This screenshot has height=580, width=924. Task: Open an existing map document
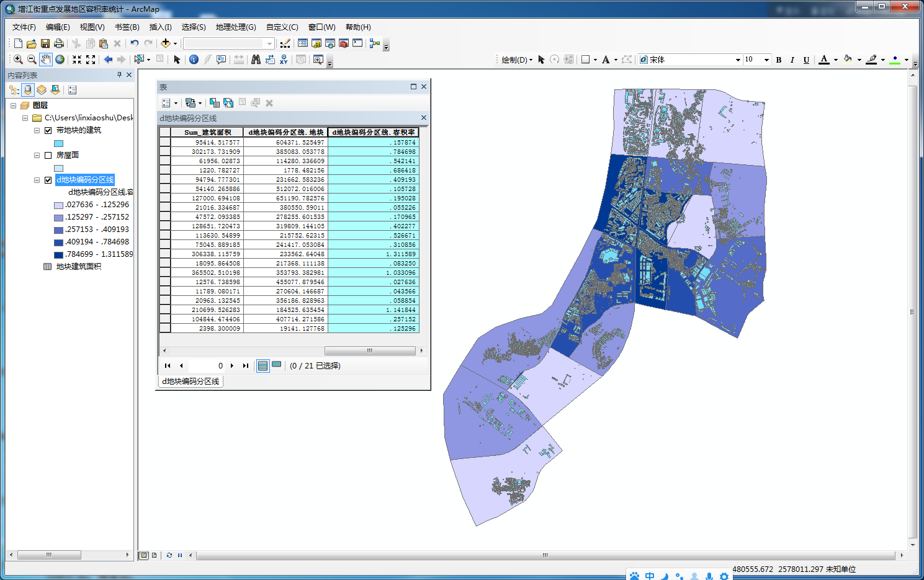point(32,43)
